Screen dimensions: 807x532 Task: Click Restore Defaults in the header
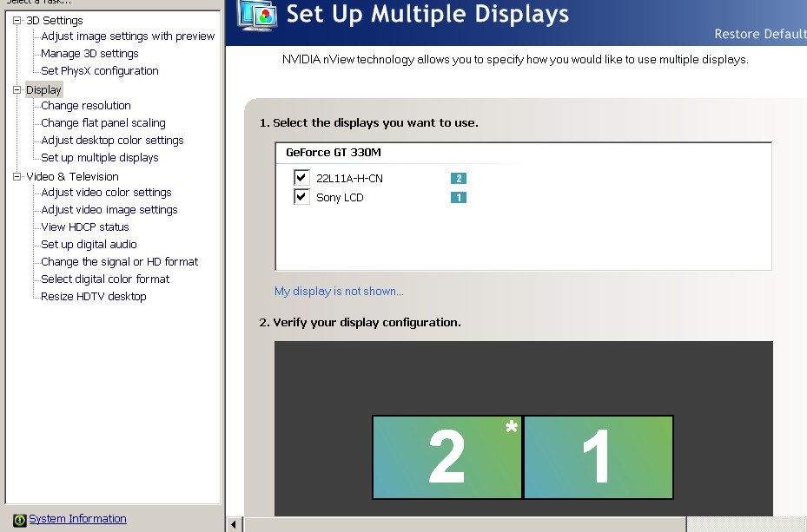761,34
